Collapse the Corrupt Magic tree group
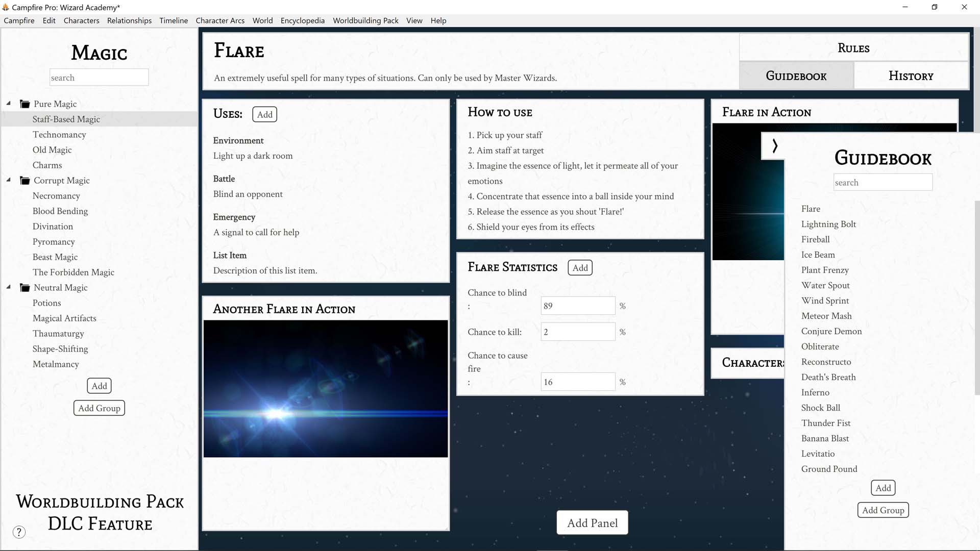The image size is (980, 551). tap(8, 179)
